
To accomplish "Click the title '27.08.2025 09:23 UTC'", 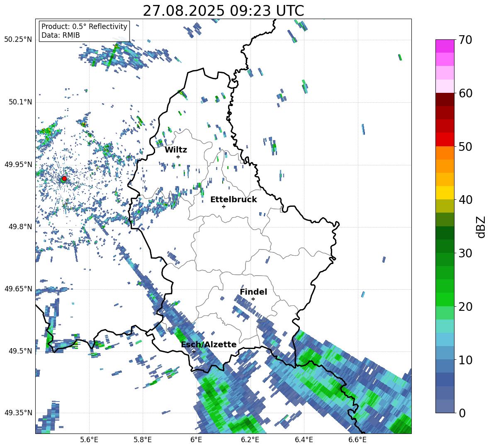I will [x=223, y=11].
